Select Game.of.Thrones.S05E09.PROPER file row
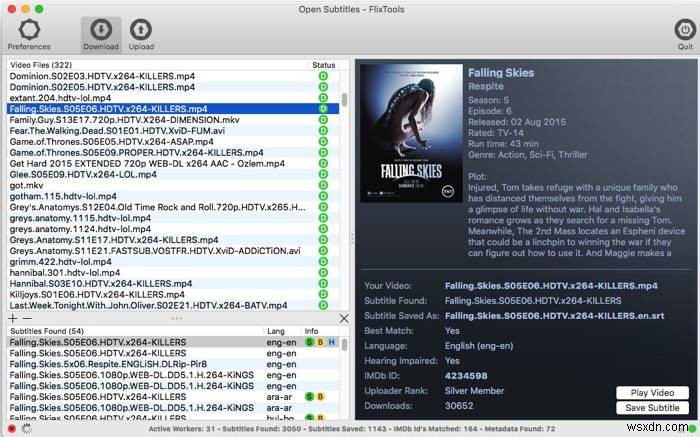This screenshot has width=700, height=437. pos(173,152)
